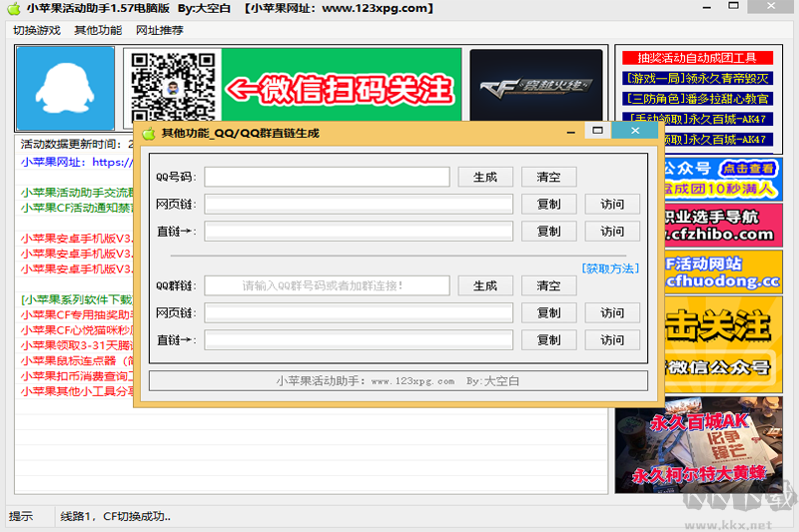The width and height of the screenshot is (799, 532).
Task: Click 小苹果CF专用抽奖助手 list row
Action: [77, 314]
